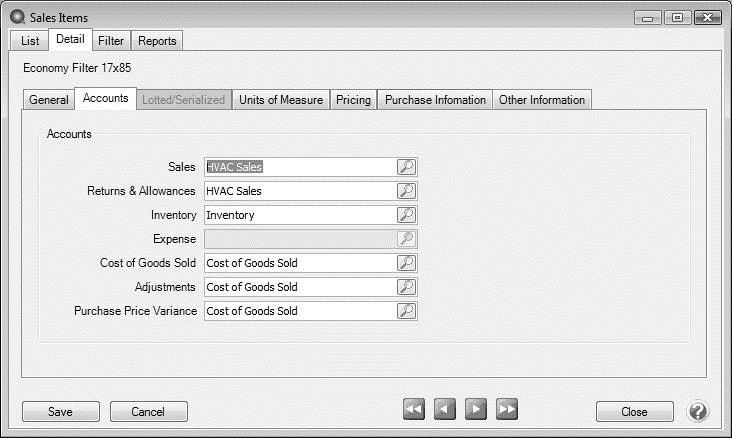The image size is (732, 438).
Task: Click the Close button at bottom right
Action: click(634, 411)
